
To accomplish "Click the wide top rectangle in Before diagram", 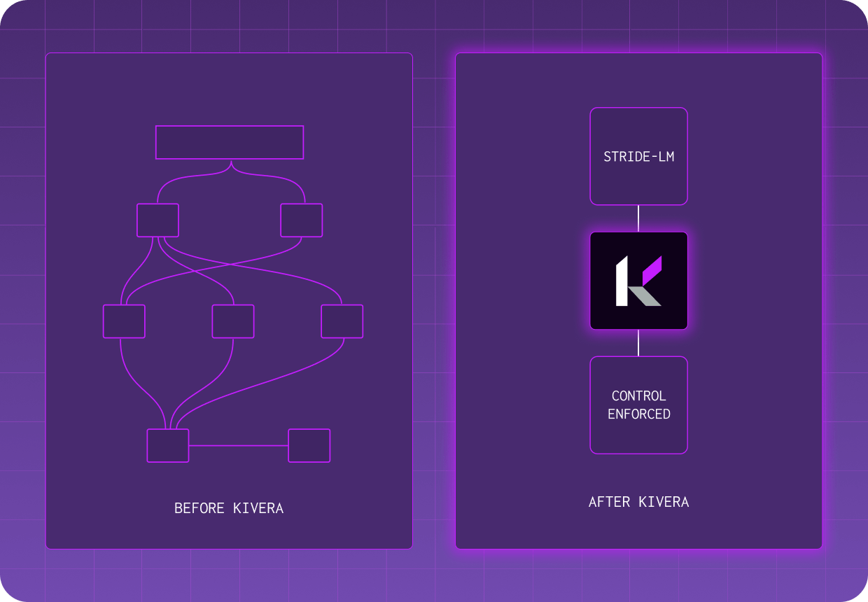I will click(230, 142).
